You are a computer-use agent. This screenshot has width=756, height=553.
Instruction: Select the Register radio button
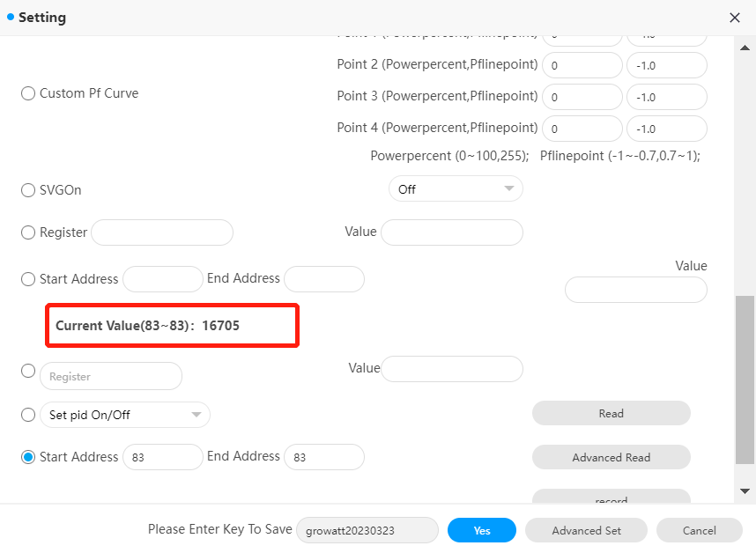[28, 232]
